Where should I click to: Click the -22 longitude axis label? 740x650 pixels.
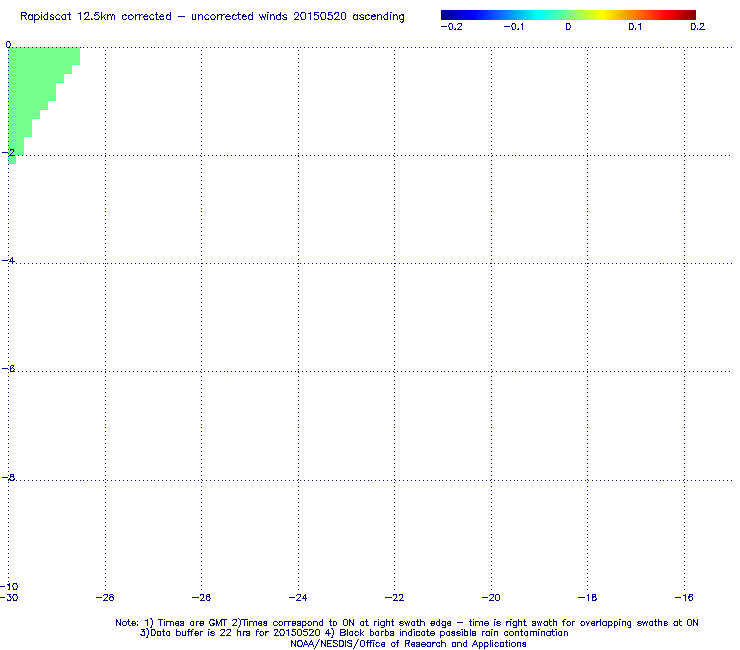tap(395, 598)
